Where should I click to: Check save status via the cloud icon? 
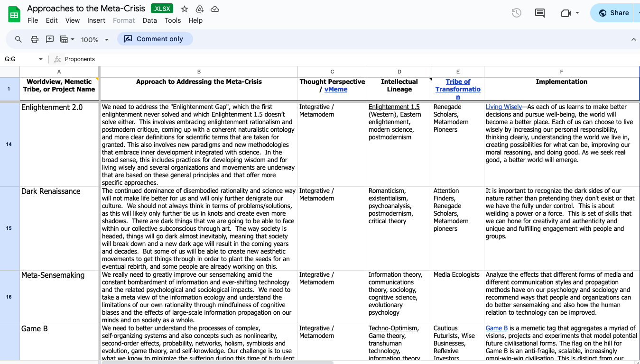coord(215,9)
